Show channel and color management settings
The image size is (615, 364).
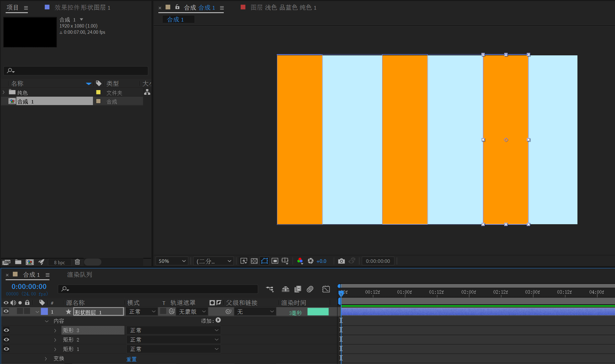coord(300,261)
